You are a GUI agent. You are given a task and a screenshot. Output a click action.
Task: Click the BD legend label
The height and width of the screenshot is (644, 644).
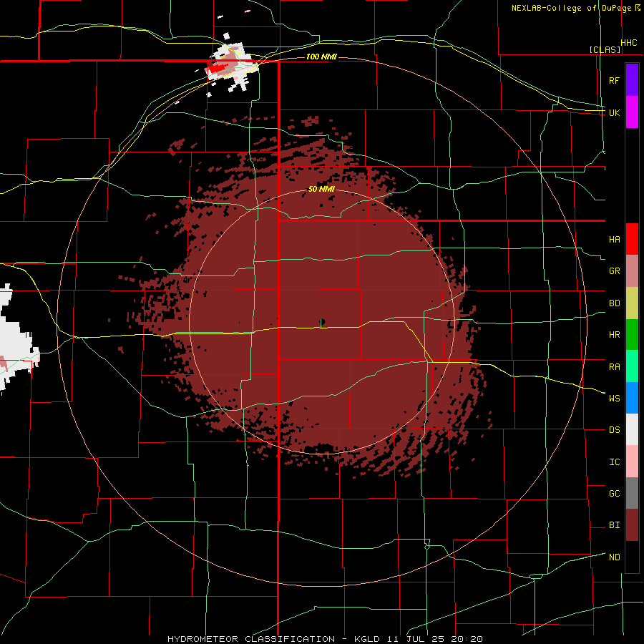coord(614,303)
